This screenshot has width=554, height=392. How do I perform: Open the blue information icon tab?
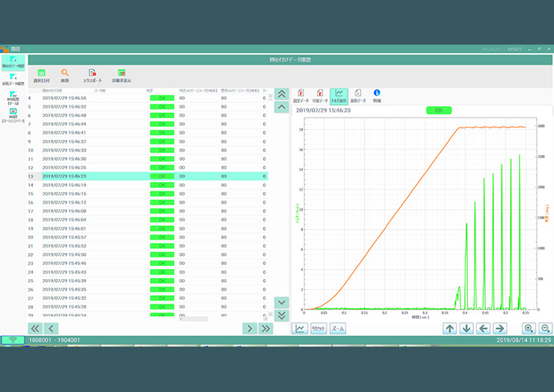[377, 94]
